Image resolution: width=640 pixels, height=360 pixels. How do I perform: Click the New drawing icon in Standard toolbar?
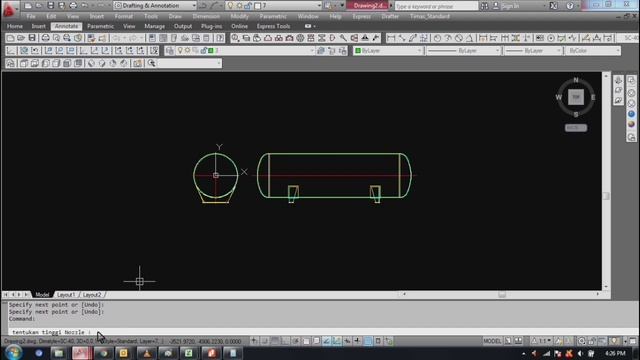[x=10, y=38]
